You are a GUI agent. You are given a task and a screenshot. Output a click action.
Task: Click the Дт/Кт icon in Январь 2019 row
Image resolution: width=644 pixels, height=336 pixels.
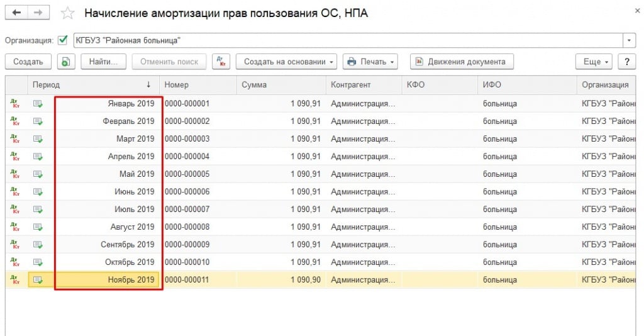pos(15,104)
